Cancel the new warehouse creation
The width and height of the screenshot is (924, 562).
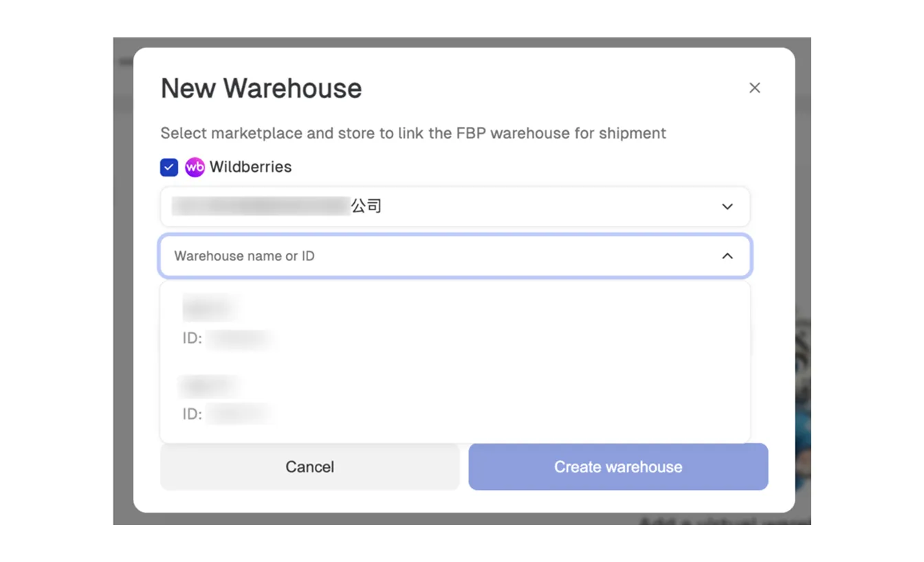309,467
